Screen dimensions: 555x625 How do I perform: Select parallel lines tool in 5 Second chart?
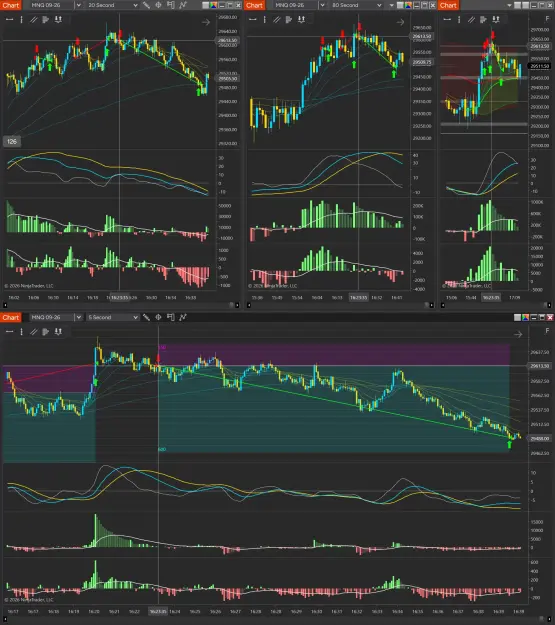tap(33, 331)
